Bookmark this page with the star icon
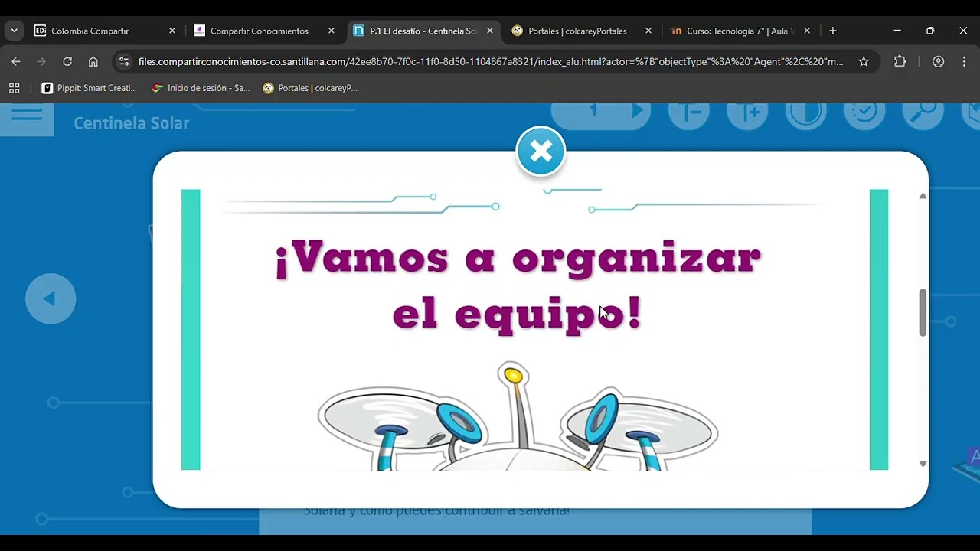The height and width of the screenshot is (551, 980). [864, 61]
